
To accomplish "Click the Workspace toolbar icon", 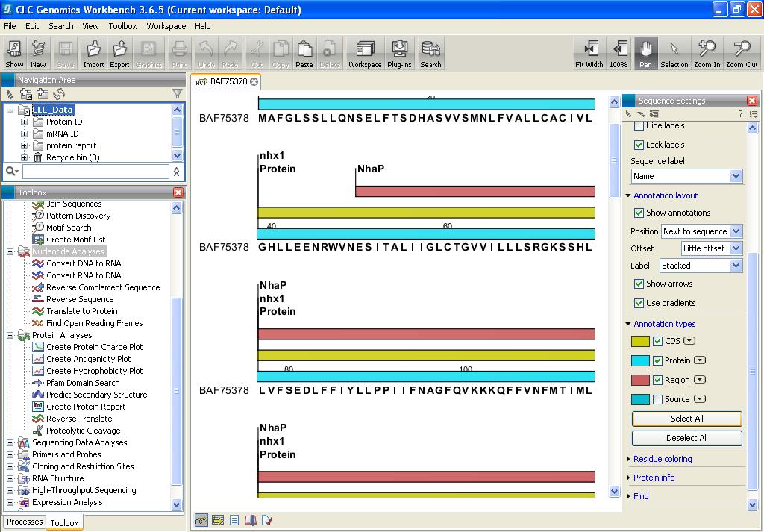I will tap(365, 54).
